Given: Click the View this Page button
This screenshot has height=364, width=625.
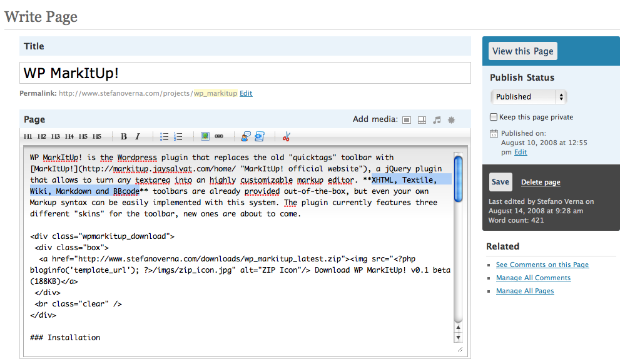Looking at the screenshot, I should tap(523, 51).
